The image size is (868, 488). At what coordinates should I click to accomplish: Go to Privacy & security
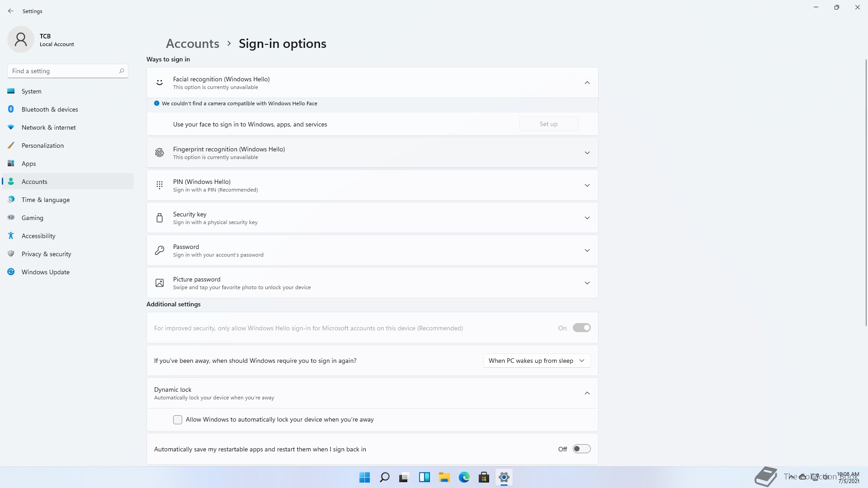[68, 254]
